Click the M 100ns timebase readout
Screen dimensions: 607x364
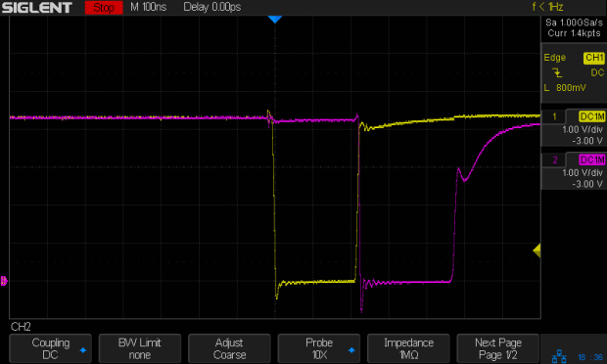tap(148, 7)
